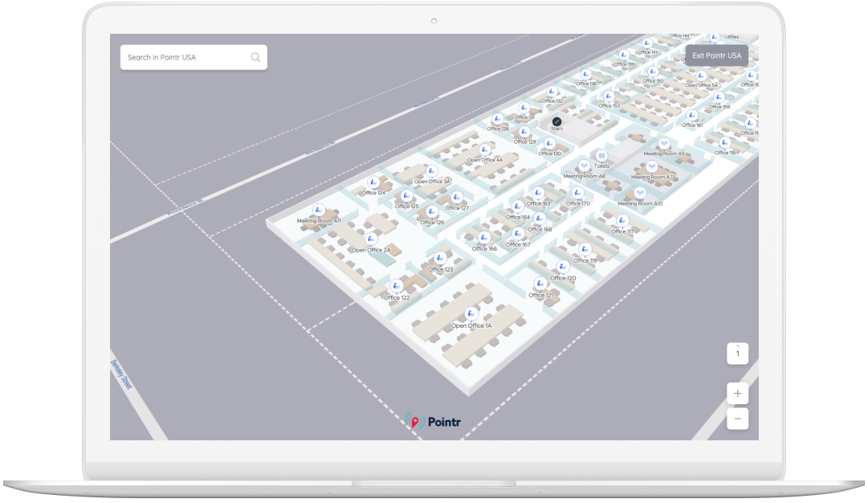Click the Open Office 2A pin
The image size is (868, 503).
click(x=370, y=239)
